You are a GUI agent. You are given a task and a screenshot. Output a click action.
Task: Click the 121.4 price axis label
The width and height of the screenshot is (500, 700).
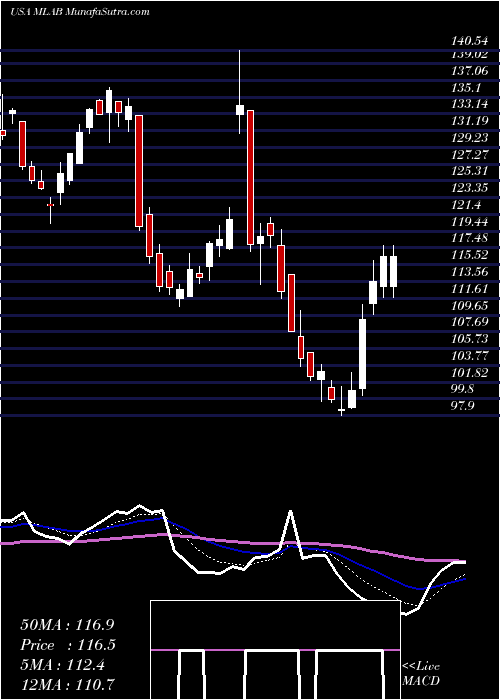pyautogui.click(x=466, y=205)
